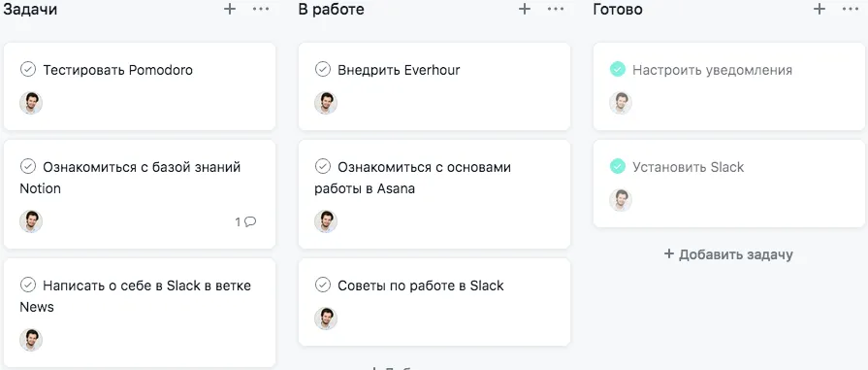Open assignee avatar on Внедрить Everhour card
The width and height of the screenshot is (868, 370).
[326, 103]
